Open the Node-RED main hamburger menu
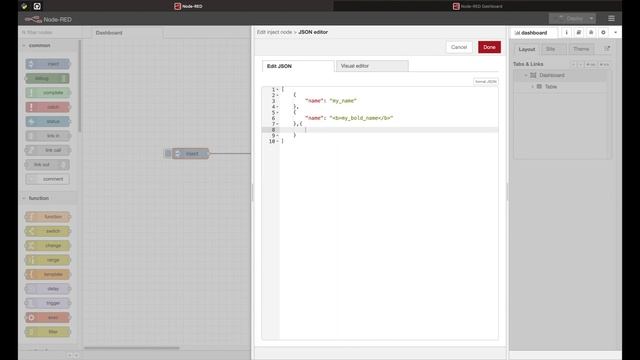 click(x=611, y=19)
